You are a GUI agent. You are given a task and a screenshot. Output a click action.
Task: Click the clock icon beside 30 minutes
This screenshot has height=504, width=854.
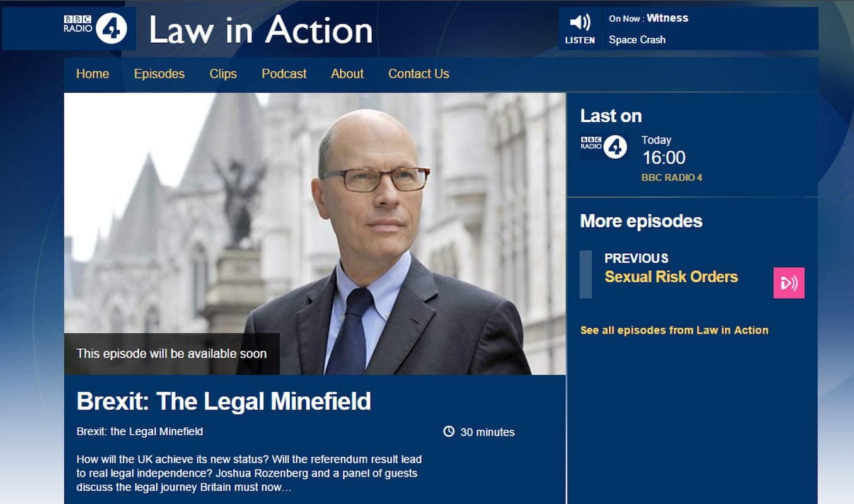[449, 432]
